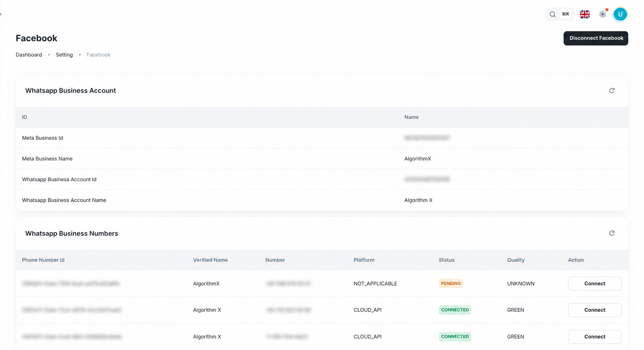This screenshot has width=644, height=350.
Task: Click the AlgorithmX Meta Business Name value
Action: coord(418,159)
